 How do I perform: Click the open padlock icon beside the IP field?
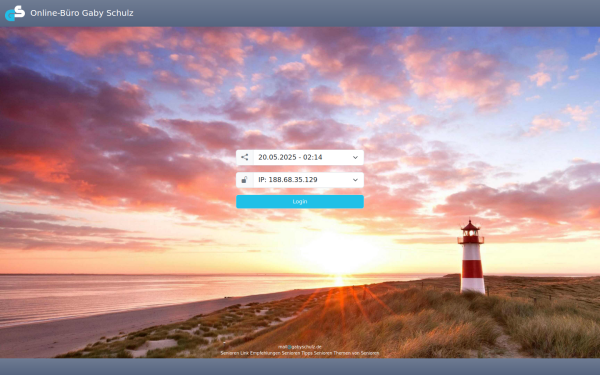pos(245,180)
